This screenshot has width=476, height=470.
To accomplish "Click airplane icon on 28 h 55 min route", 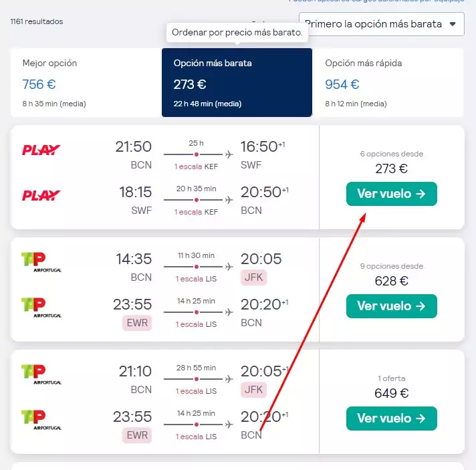I will [x=229, y=379].
